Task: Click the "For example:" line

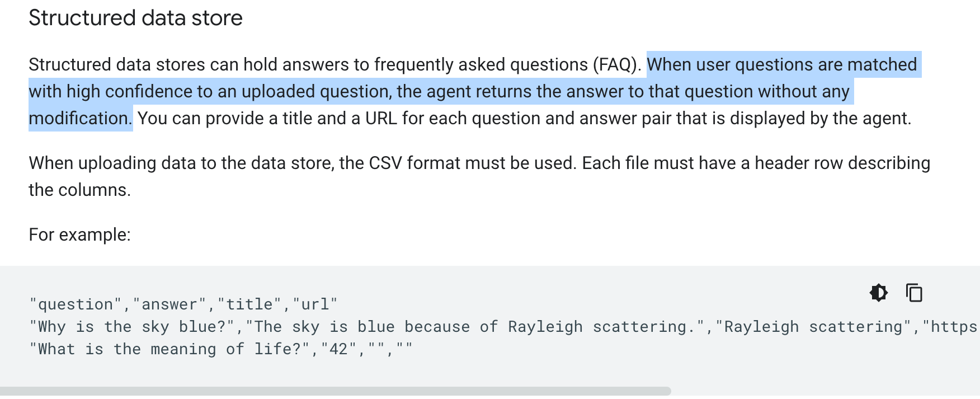Action: coord(79,235)
